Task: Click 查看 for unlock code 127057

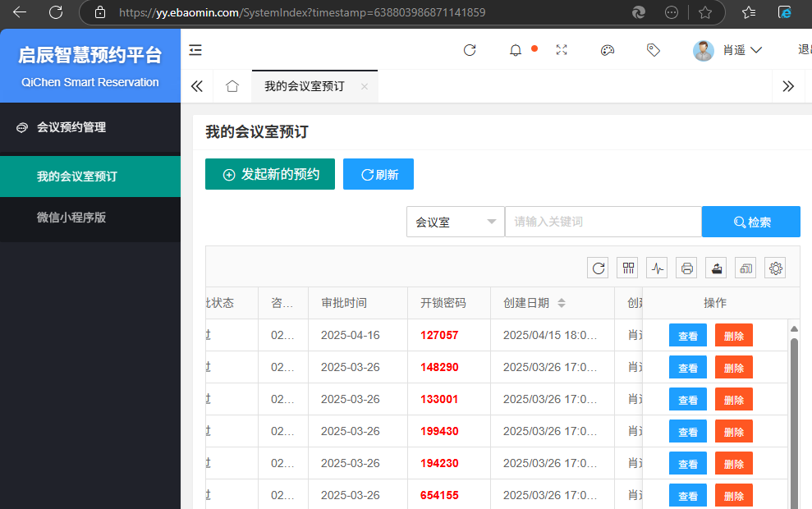Action: [687, 336]
